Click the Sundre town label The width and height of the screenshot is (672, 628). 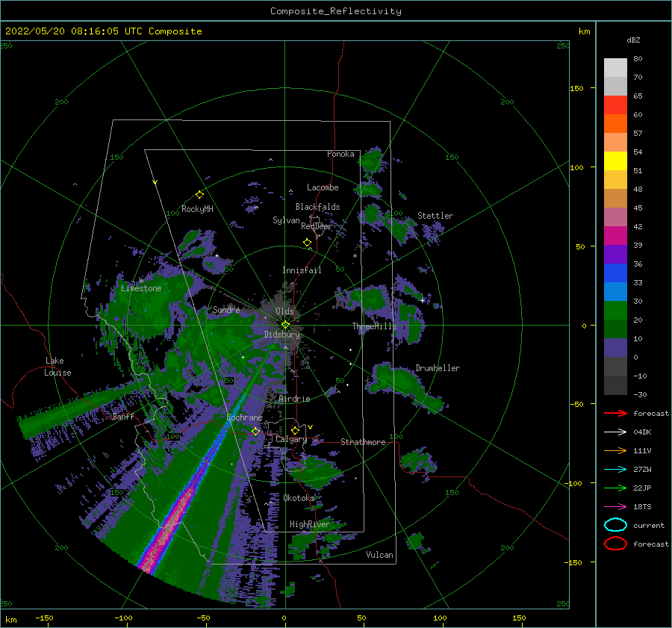[x=226, y=309]
